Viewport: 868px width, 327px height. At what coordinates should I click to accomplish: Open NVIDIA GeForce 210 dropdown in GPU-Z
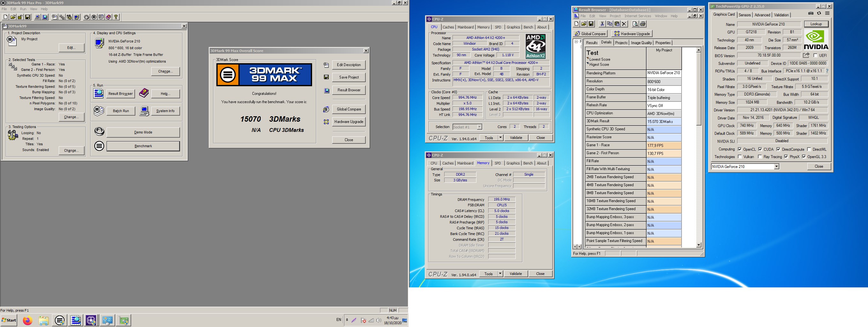[x=776, y=167]
